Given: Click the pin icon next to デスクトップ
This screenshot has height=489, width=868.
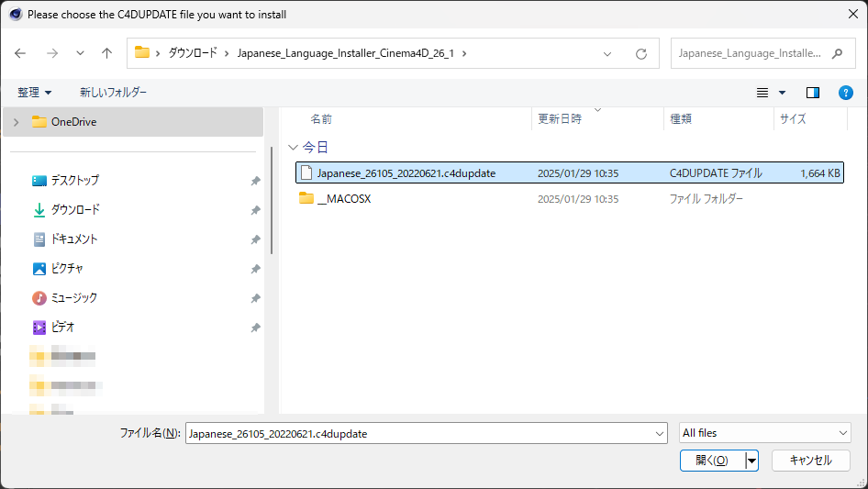Looking at the screenshot, I should [255, 181].
